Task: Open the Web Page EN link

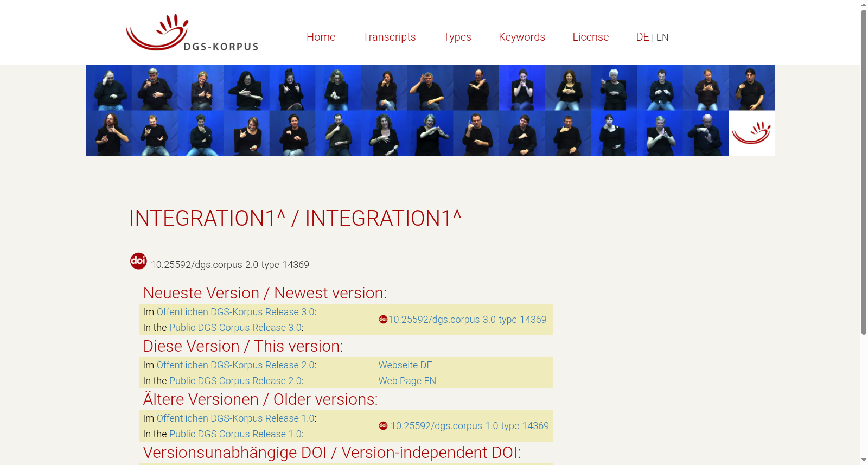Action: (407, 381)
